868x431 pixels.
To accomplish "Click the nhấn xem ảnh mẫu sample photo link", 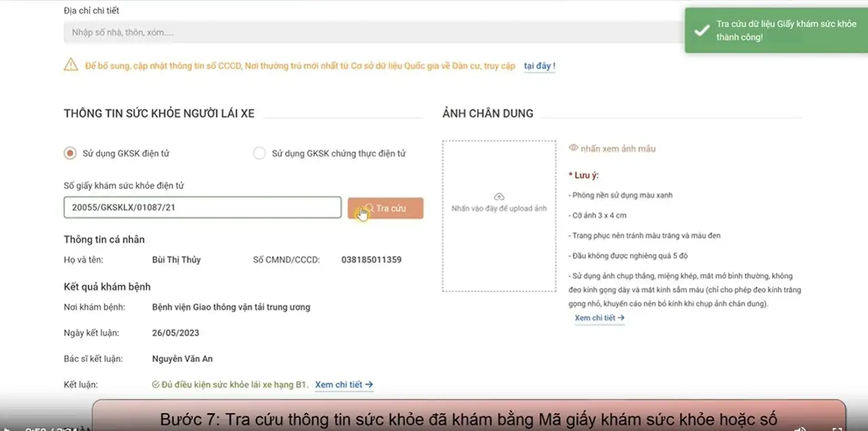I will coord(618,148).
